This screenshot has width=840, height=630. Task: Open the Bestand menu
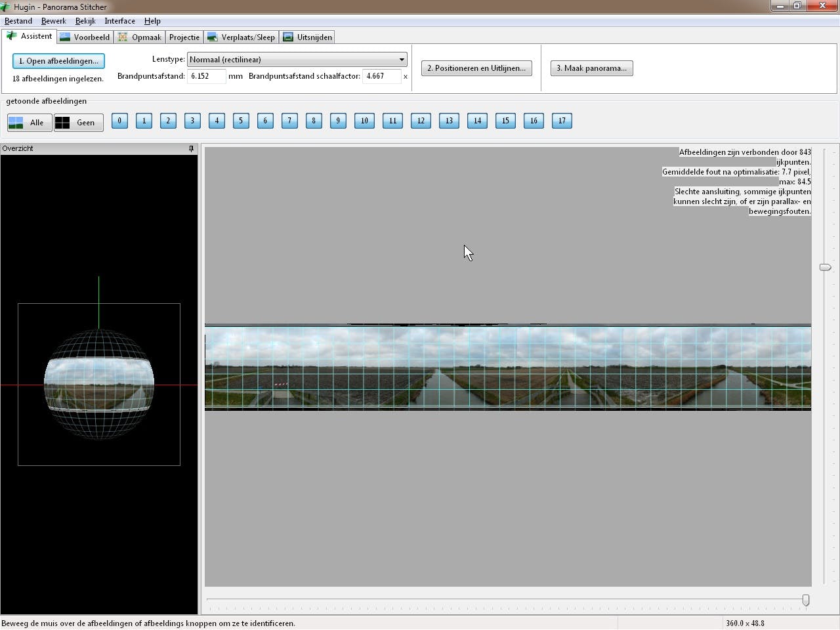coord(18,21)
